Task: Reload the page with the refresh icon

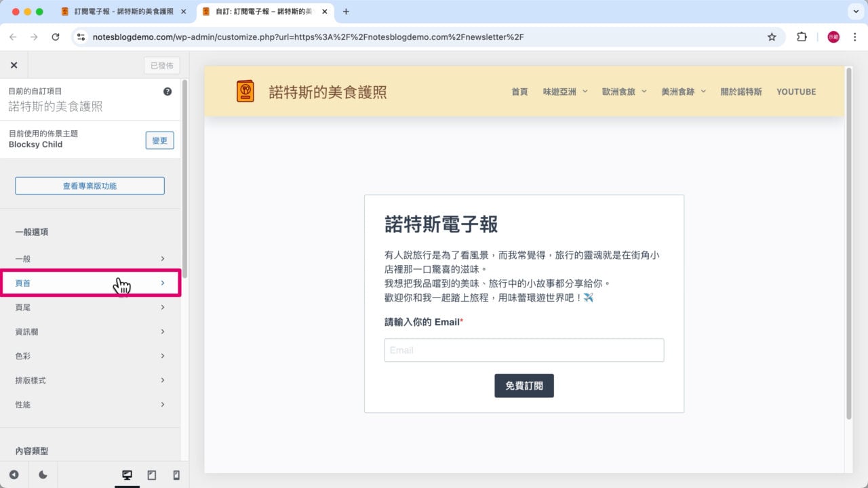Action: (56, 37)
